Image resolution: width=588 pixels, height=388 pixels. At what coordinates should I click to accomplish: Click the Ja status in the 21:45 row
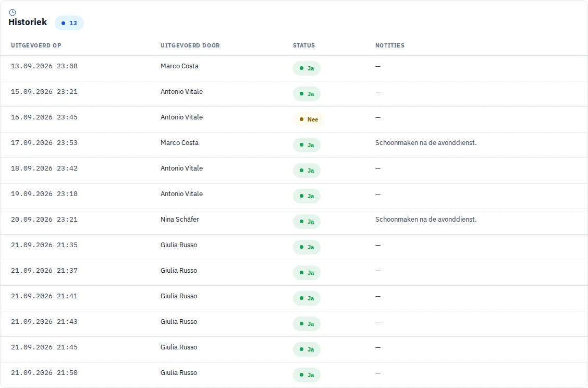click(307, 349)
